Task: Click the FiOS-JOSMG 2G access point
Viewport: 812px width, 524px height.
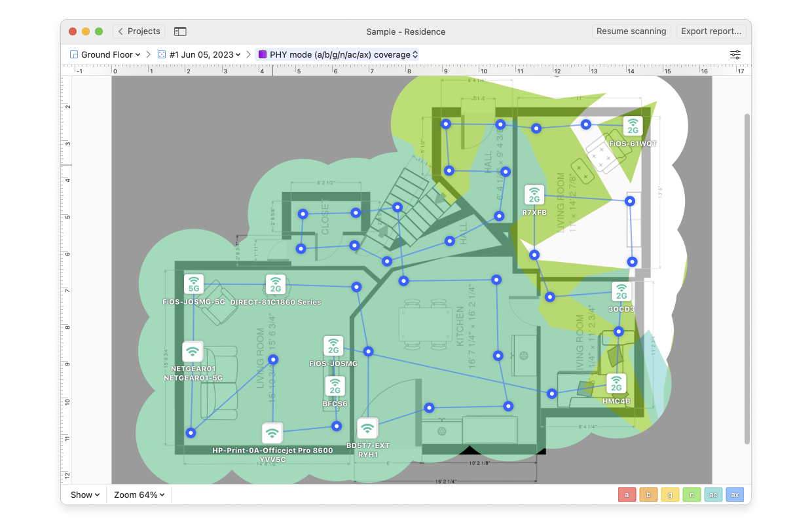Action: pyautogui.click(x=333, y=346)
